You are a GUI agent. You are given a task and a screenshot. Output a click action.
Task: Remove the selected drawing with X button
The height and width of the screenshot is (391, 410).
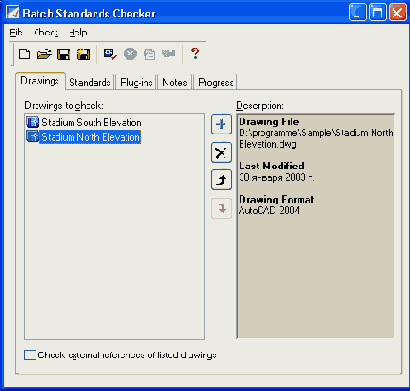pyautogui.click(x=221, y=153)
